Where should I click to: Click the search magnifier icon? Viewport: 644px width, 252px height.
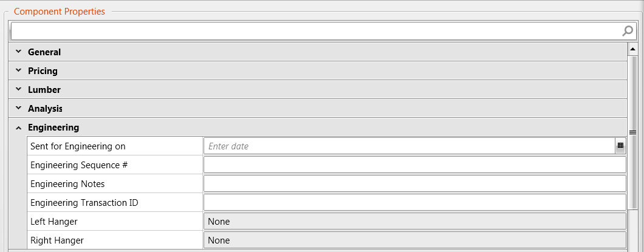click(628, 31)
